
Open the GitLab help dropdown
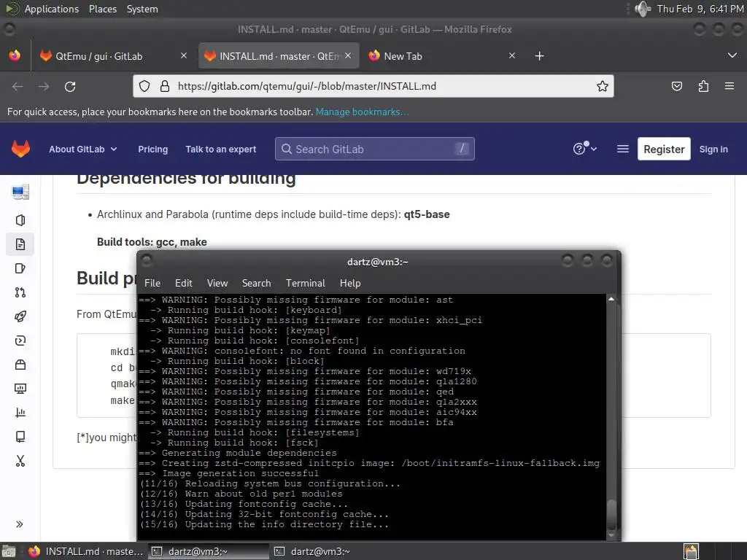coord(584,149)
